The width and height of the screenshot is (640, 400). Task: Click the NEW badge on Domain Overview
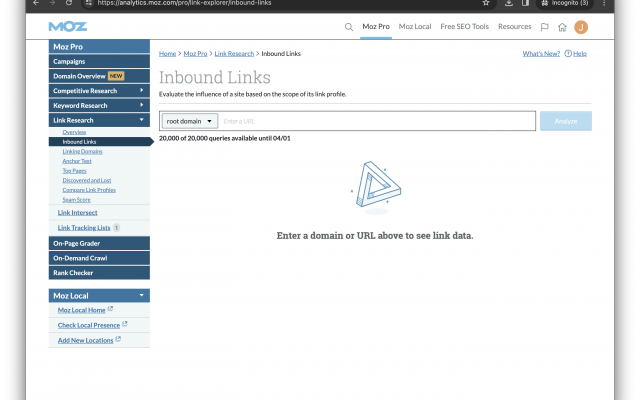[x=116, y=76]
